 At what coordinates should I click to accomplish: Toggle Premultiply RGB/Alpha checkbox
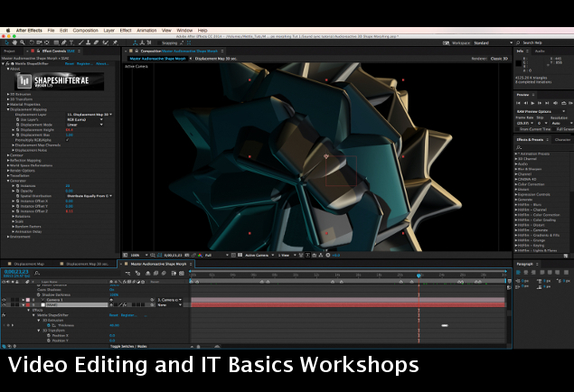coord(67,139)
